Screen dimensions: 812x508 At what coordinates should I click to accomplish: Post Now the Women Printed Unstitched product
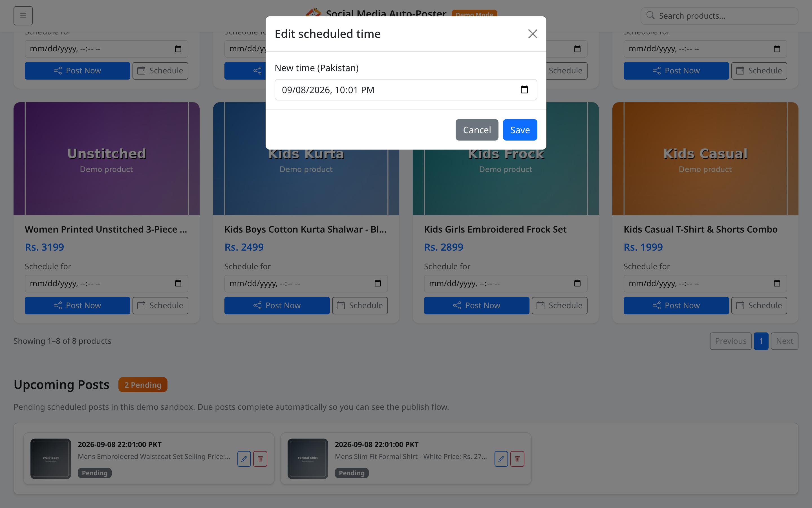pos(77,305)
